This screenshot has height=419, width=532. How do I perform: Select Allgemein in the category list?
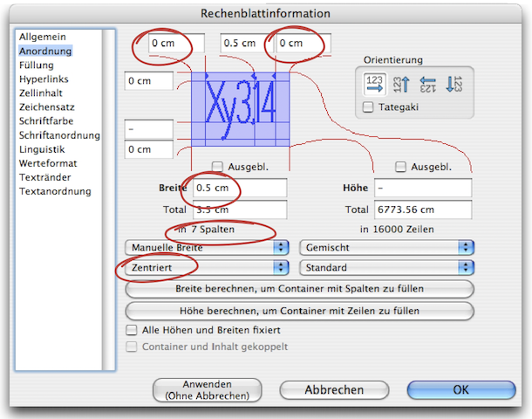tap(41, 38)
